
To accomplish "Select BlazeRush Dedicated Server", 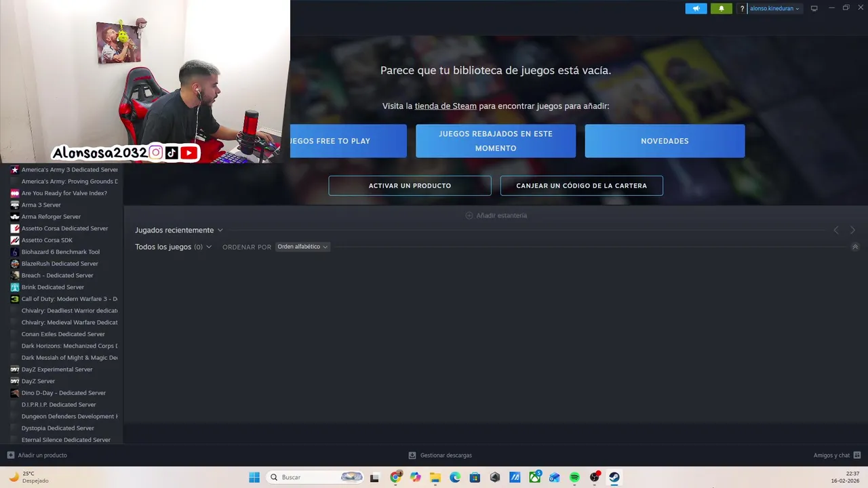I will click(64, 264).
